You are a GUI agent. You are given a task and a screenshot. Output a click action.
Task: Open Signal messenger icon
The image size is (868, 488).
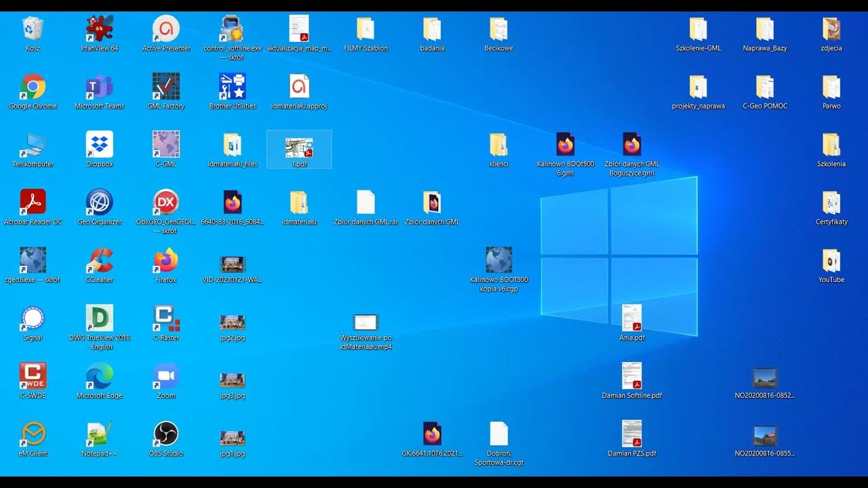tap(33, 319)
